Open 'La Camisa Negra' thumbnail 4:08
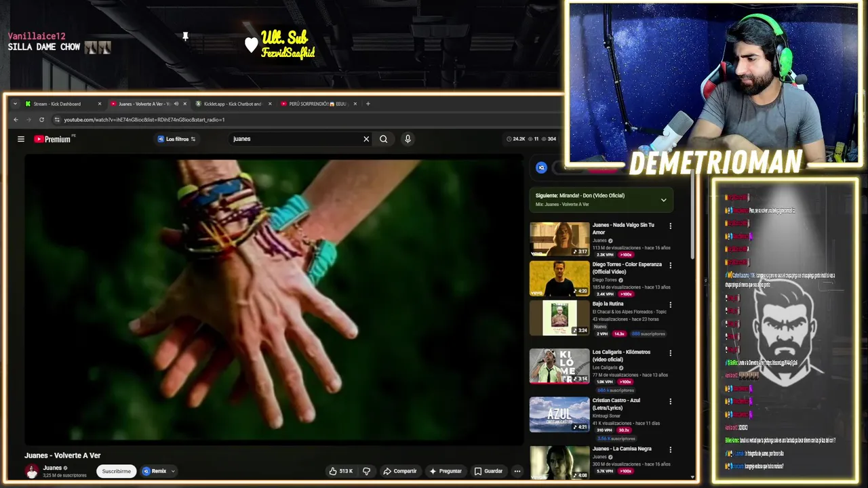 click(559, 462)
